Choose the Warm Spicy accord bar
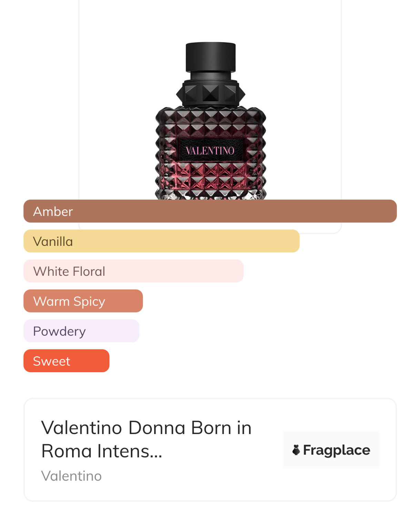 tap(83, 301)
